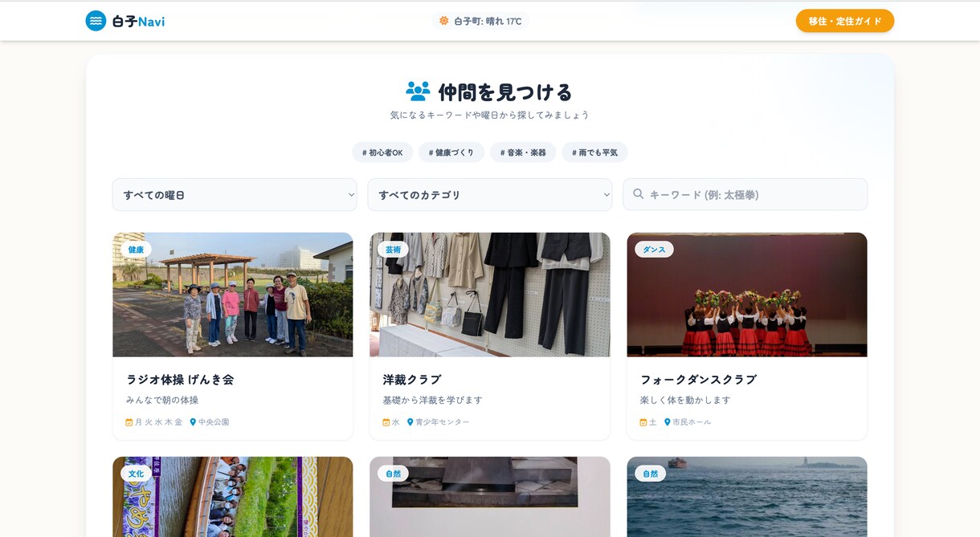Click location pin icon next to 中央公園
980x537 pixels.
click(193, 422)
